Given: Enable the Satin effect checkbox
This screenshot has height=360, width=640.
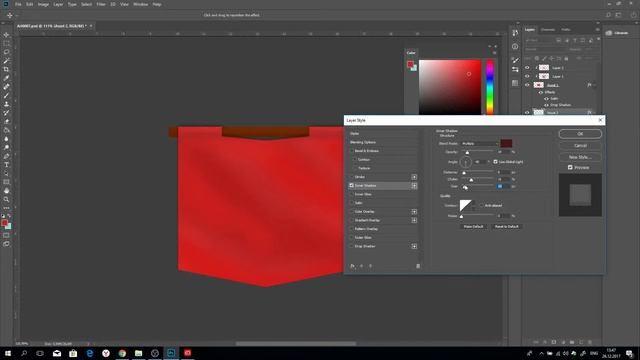Looking at the screenshot, I should pos(351,203).
